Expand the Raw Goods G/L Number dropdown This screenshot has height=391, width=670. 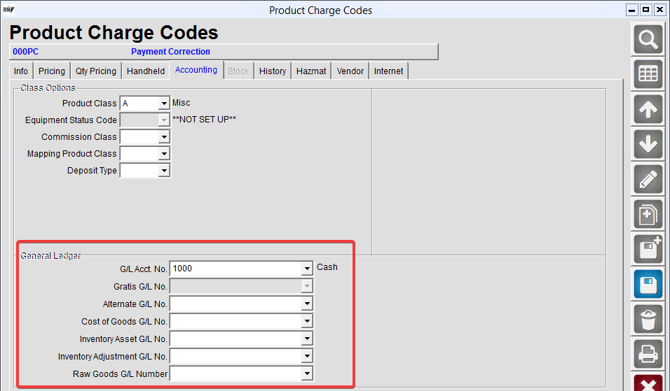point(307,374)
